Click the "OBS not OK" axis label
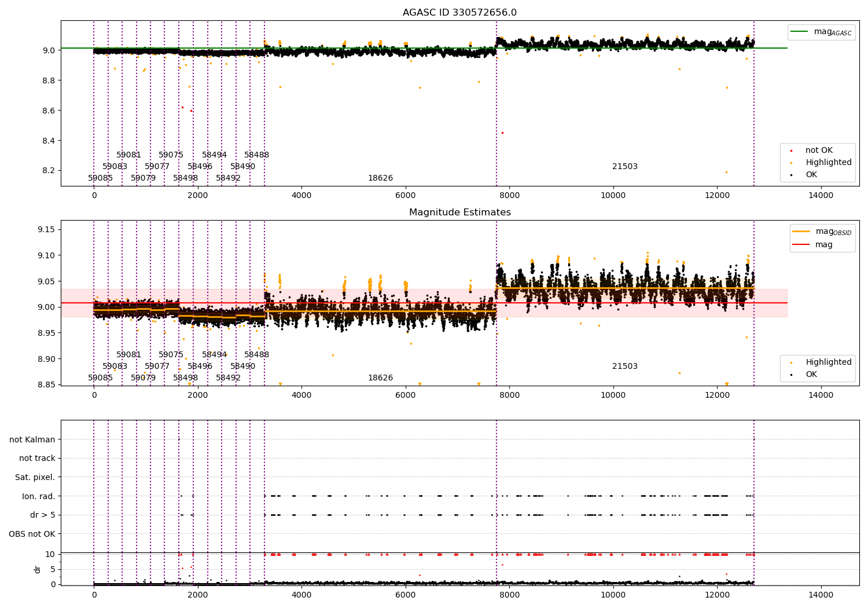 point(32,534)
